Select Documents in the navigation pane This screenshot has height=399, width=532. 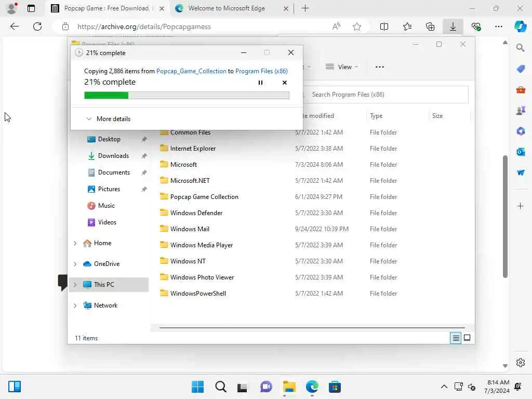[114, 172]
